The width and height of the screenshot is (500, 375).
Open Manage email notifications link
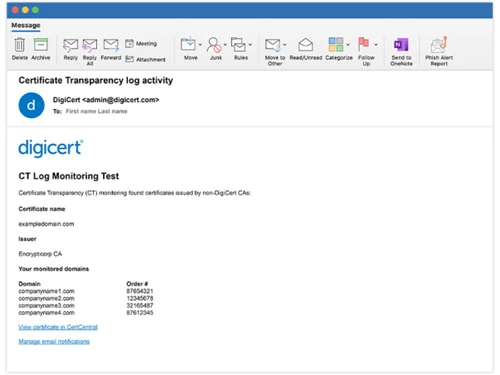[54, 341]
